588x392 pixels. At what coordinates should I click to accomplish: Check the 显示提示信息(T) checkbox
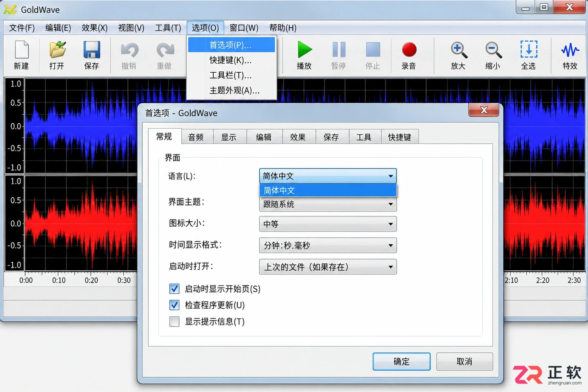point(174,321)
